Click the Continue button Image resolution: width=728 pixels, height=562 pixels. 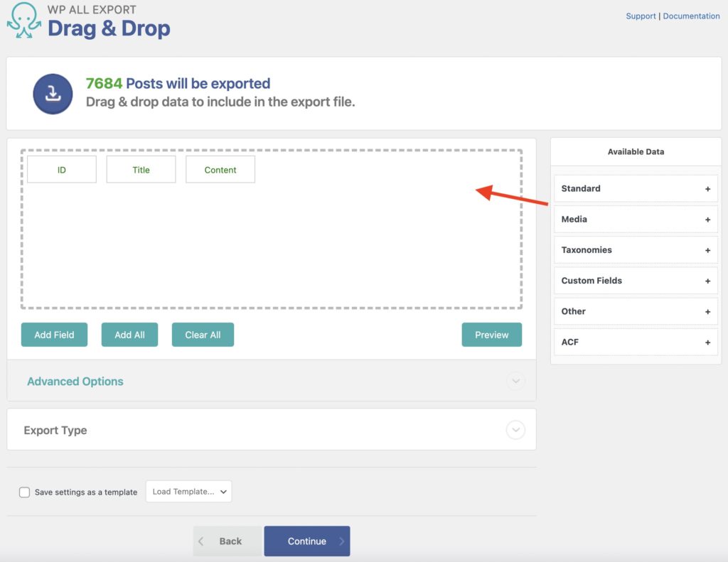tap(307, 541)
